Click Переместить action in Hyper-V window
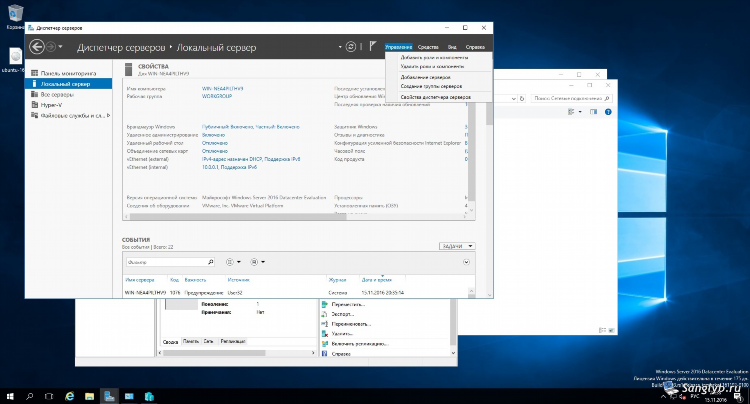This screenshot has width=750, height=404. click(x=348, y=304)
